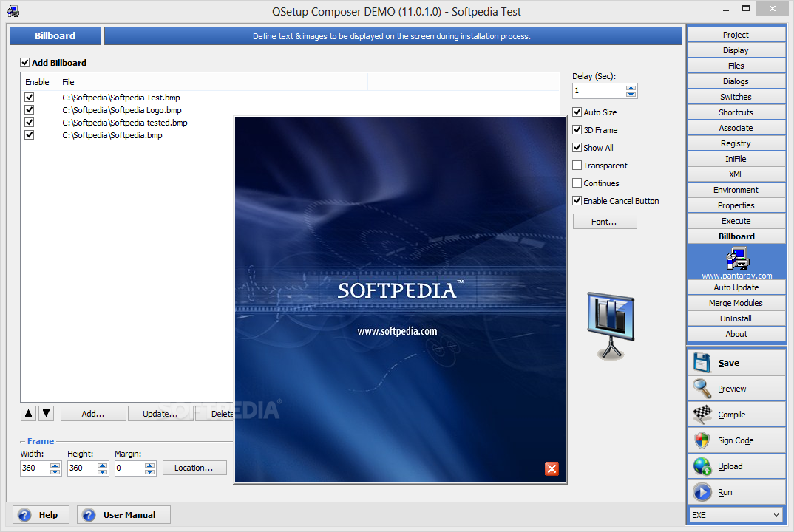Click the Help question mark icon

24,515
